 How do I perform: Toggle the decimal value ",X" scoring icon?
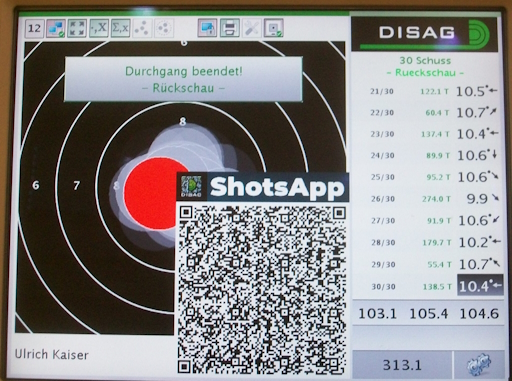coord(99,28)
